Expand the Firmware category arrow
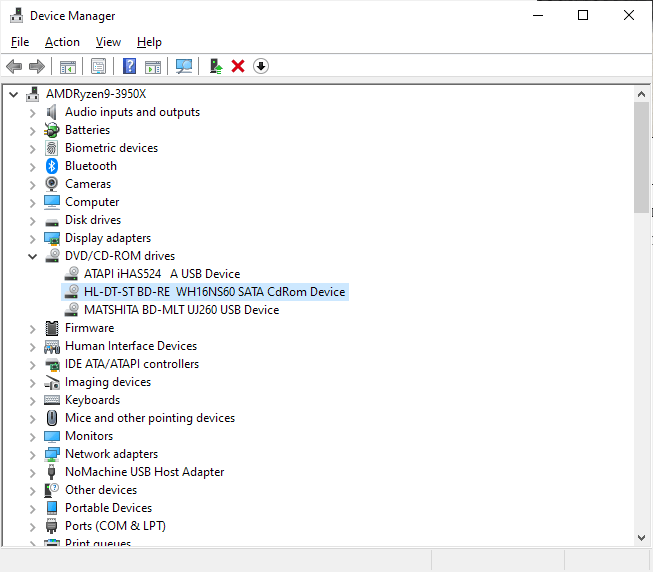The image size is (653, 572). (32, 329)
